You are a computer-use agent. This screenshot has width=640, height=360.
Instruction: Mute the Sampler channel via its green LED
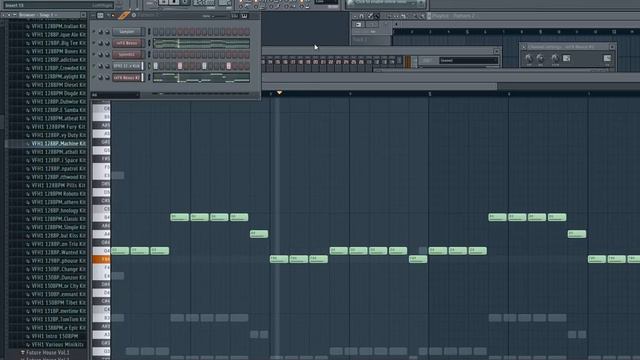coord(94,32)
